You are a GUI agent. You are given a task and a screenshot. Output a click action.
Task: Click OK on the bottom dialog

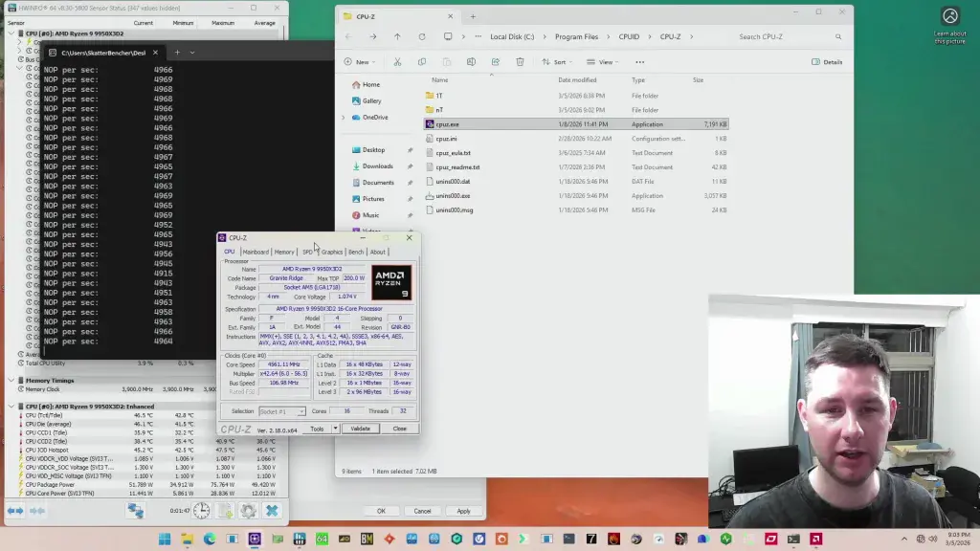pos(382,511)
